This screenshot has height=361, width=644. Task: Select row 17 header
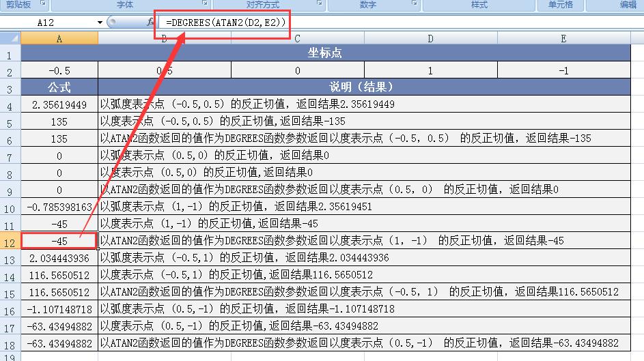click(x=10, y=327)
